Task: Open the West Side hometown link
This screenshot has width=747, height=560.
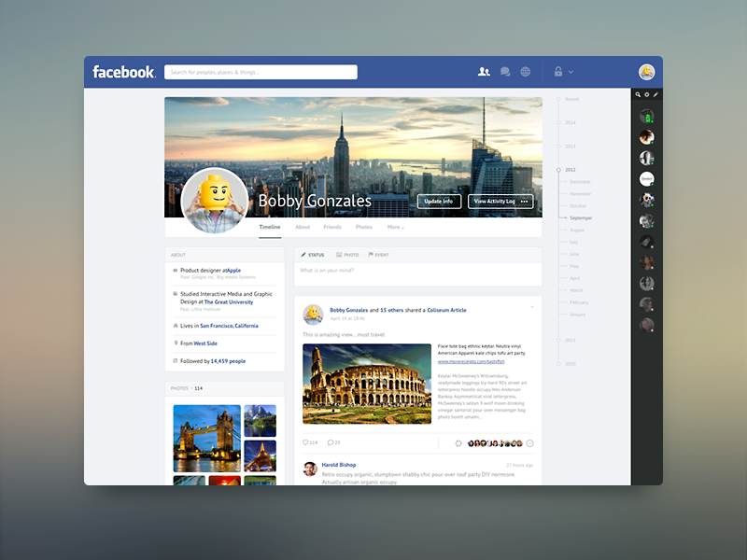Action: (205, 343)
